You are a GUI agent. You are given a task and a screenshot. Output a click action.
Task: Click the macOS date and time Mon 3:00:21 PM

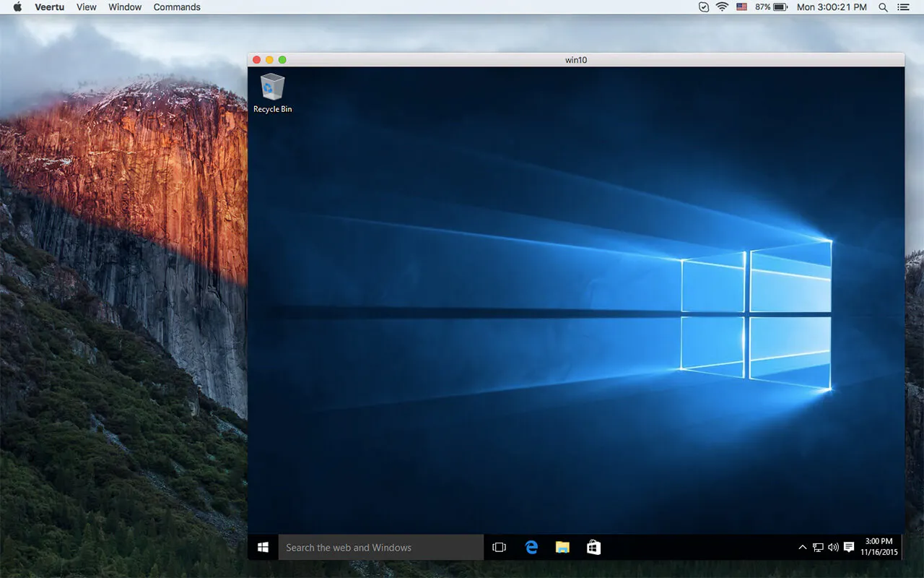pos(832,7)
